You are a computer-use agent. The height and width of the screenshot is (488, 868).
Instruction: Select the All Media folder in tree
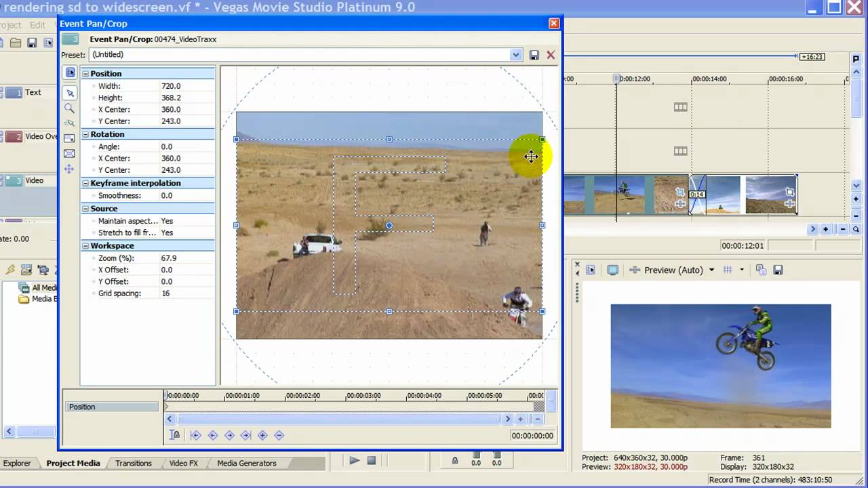tap(39, 288)
